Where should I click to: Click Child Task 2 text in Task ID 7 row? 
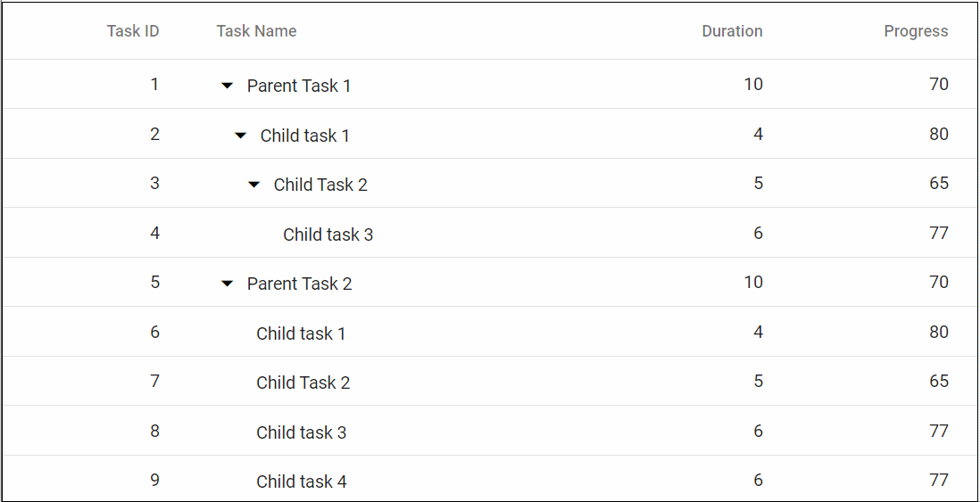[x=303, y=383]
